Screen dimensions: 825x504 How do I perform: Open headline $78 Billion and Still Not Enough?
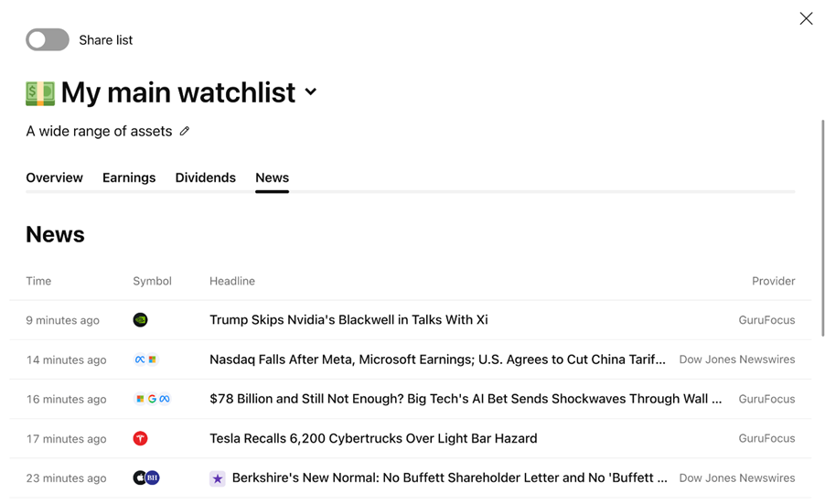tap(466, 399)
